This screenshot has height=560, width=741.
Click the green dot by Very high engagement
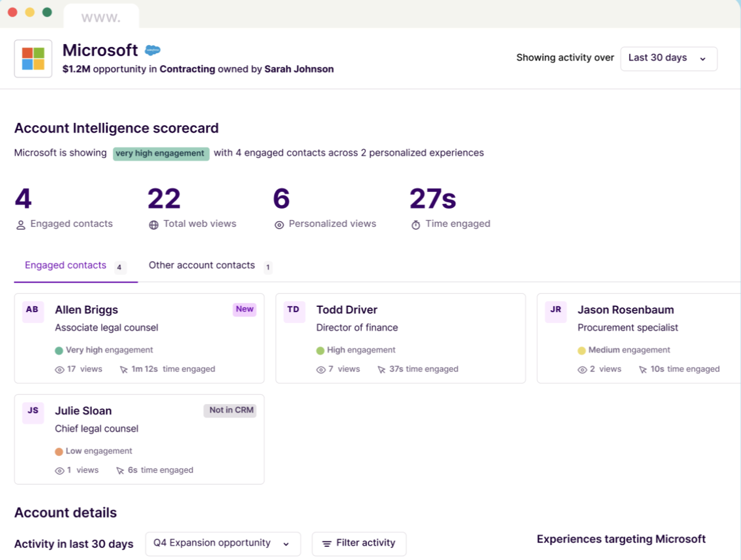59,350
